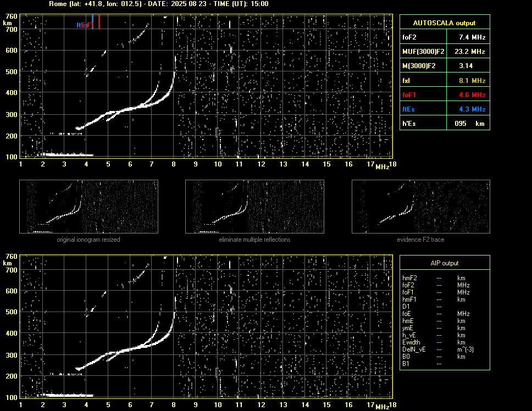Click the hmF2 row in AIP output
This screenshot has width=532, height=411.
(x=445, y=278)
